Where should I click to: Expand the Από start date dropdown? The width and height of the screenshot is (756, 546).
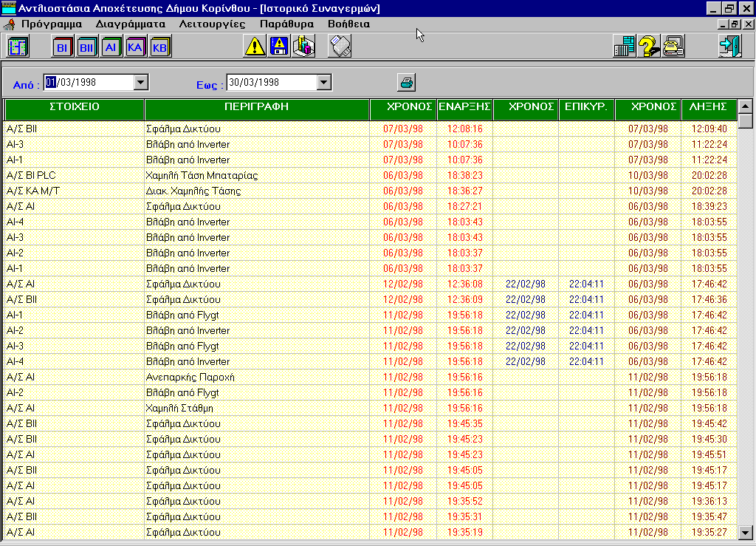point(141,83)
